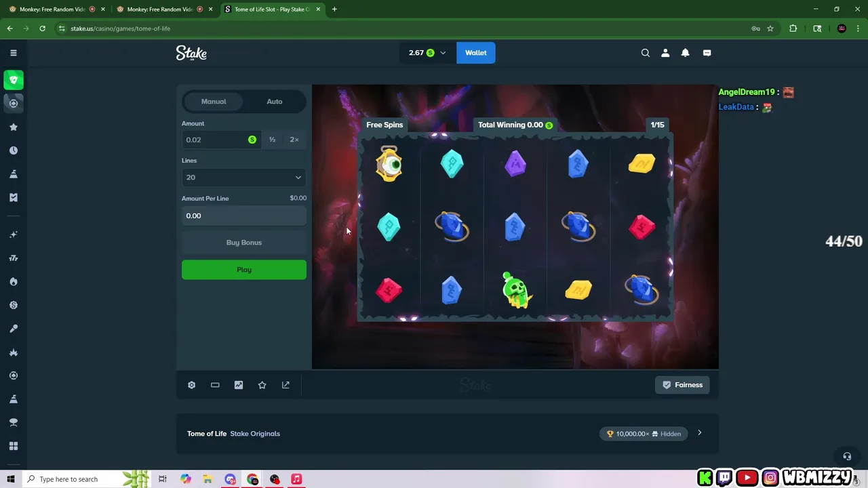The image size is (868, 488).
Task: Switch game to theatre mode icon
Action: [215, 385]
